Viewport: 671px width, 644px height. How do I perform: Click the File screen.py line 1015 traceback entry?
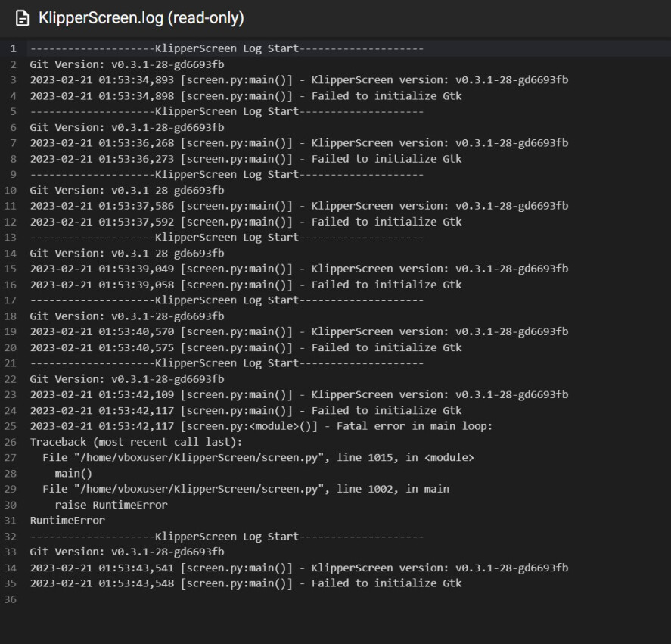click(x=259, y=458)
